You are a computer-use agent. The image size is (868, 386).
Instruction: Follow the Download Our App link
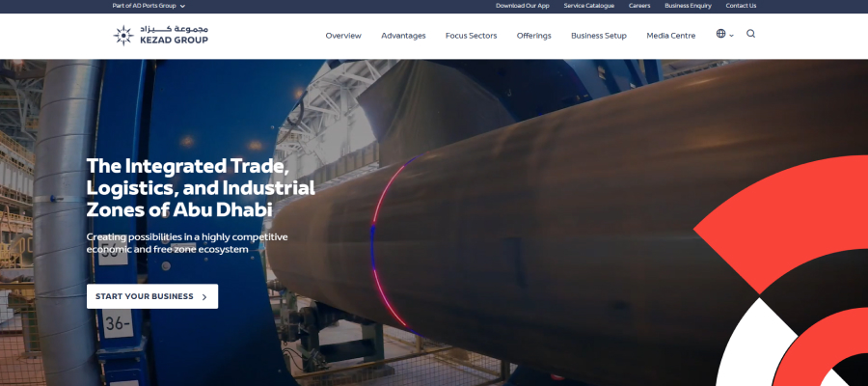click(523, 6)
